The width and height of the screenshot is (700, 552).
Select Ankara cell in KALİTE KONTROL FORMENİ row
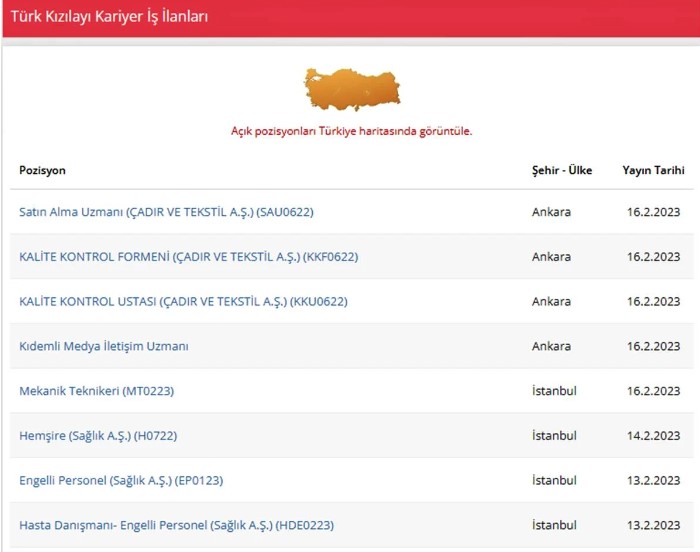point(551,256)
